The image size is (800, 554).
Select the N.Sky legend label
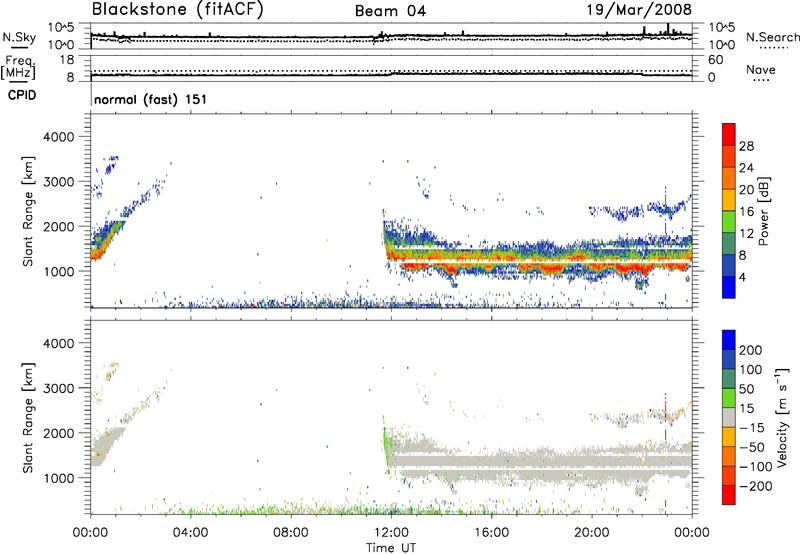(19, 37)
